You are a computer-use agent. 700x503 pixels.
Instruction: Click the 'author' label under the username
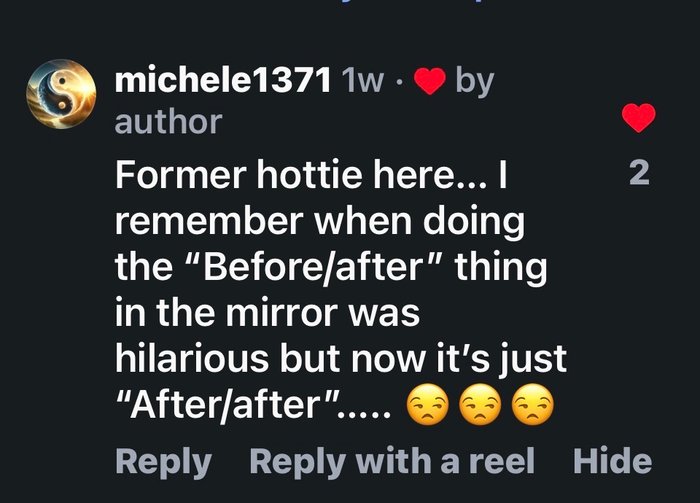click(x=168, y=122)
